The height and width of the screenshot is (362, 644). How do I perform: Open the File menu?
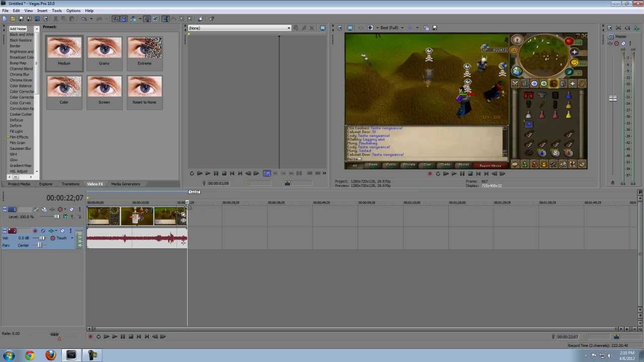coord(5,11)
